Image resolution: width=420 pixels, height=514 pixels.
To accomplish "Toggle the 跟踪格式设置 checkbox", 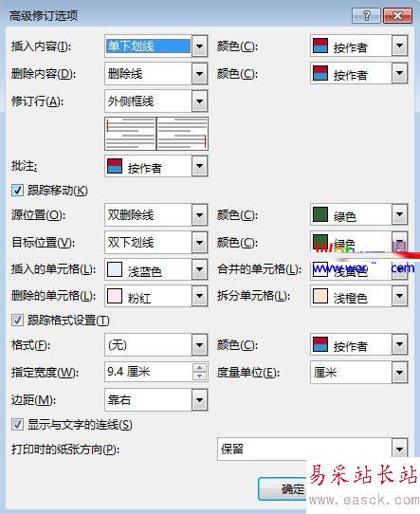I will click(x=17, y=321).
